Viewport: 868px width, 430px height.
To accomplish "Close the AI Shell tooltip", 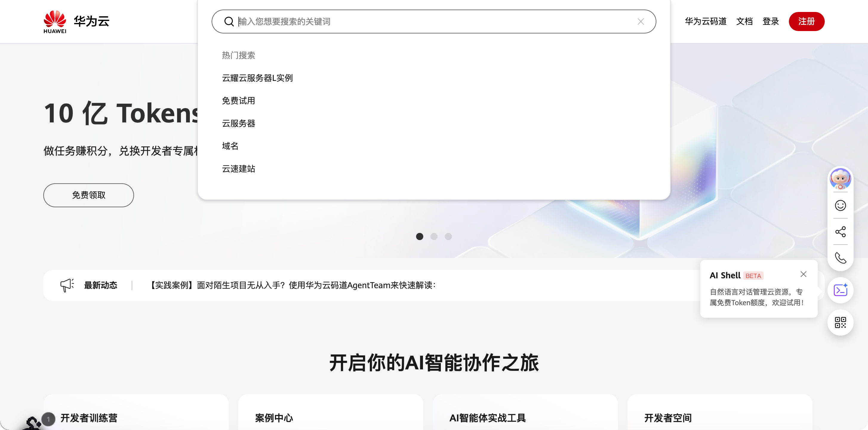I will (803, 274).
